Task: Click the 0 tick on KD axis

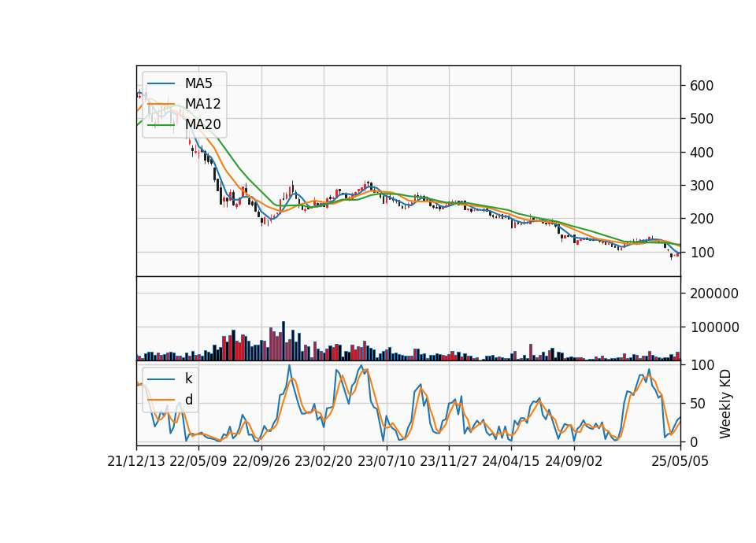Action: click(694, 441)
